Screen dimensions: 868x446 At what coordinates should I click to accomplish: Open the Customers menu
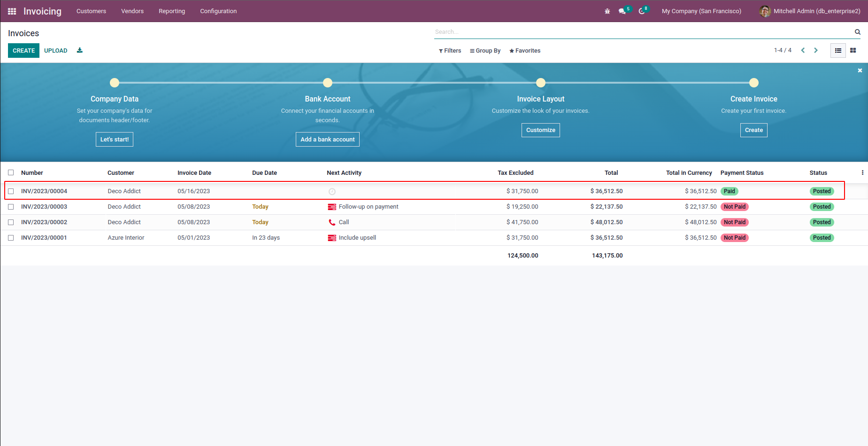[x=91, y=11]
